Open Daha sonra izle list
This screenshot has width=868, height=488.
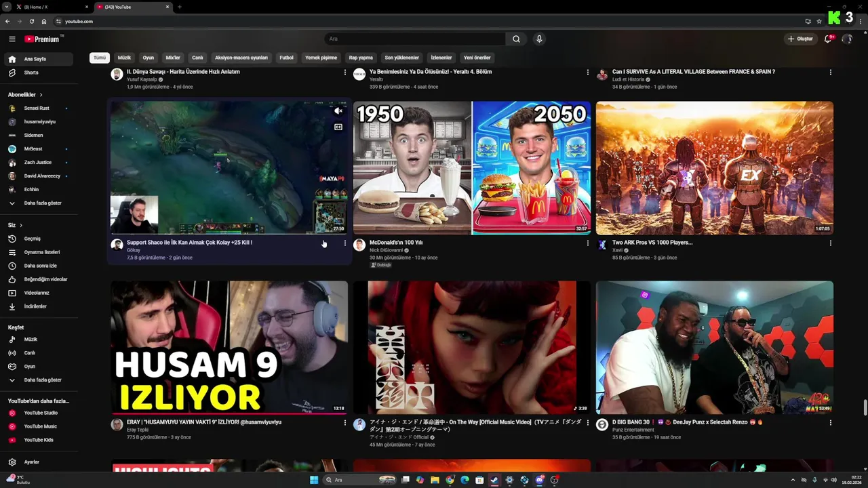click(x=37, y=266)
